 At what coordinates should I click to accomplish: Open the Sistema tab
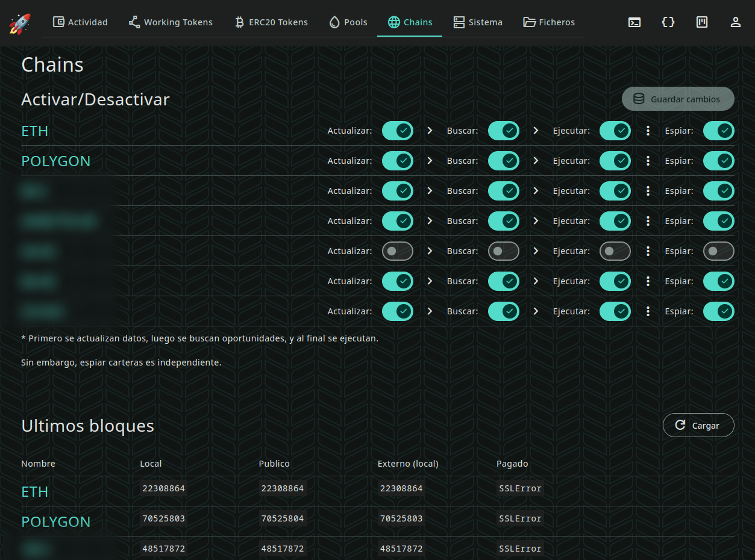477,22
